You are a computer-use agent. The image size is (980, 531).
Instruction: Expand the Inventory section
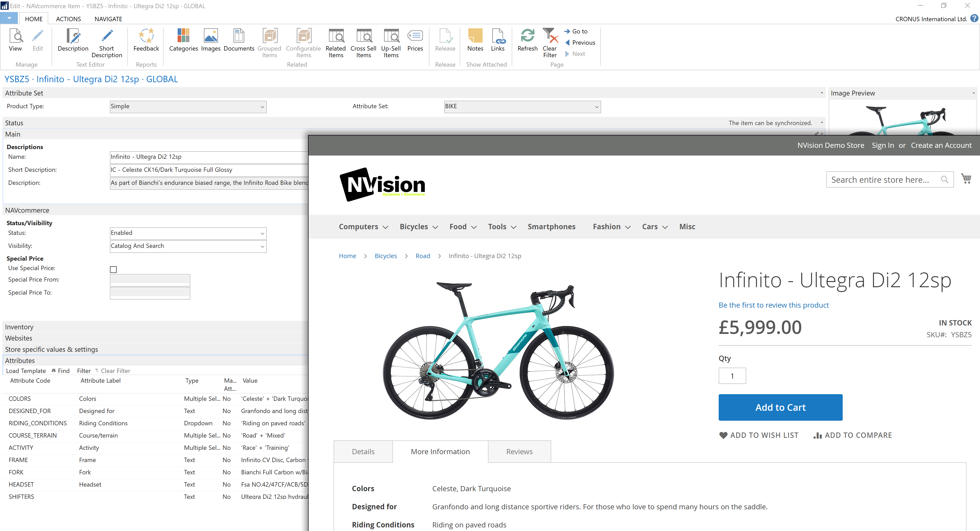19,327
